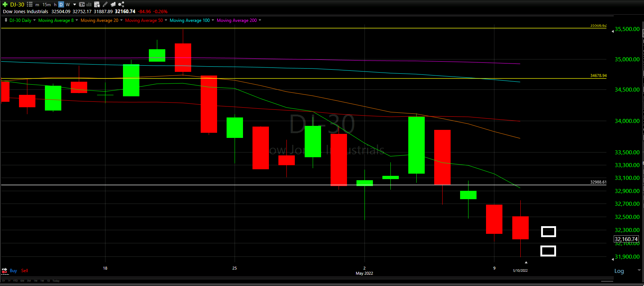The image size is (644, 286).
Task: Click the Dow Jones Industrials name text
Action: coord(26,11)
